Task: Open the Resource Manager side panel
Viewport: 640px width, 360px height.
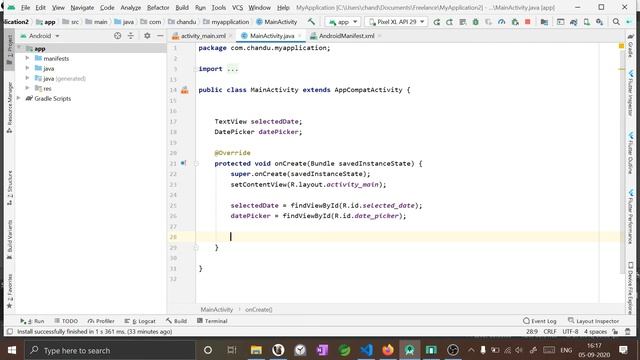Action: tap(9, 107)
